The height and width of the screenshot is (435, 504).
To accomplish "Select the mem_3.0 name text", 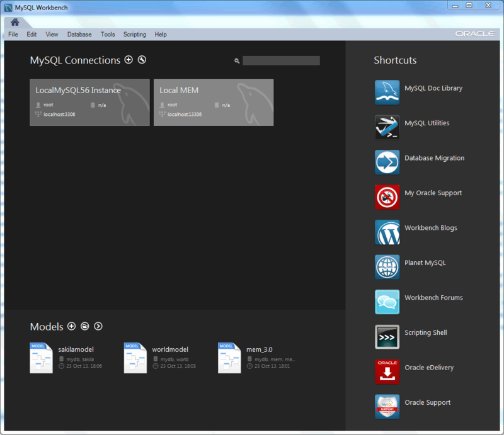I will pyautogui.click(x=260, y=349).
